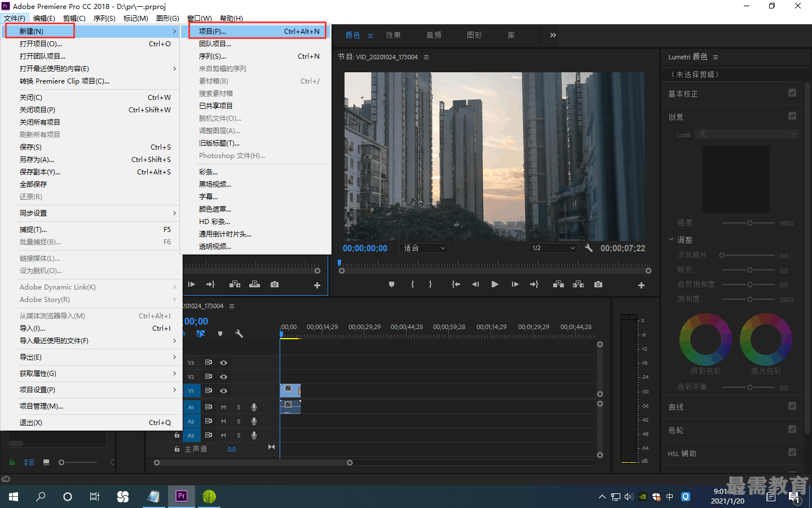Viewport: 812px width, 508px height.
Task: Open source monitor button editor plus
Action: [x=317, y=285]
